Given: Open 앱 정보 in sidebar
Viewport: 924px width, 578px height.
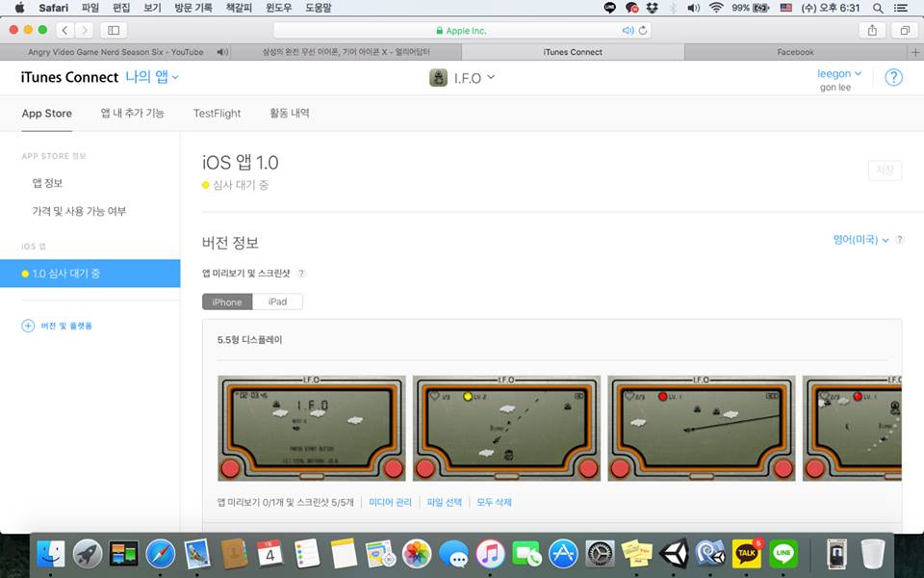Looking at the screenshot, I should click(x=47, y=183).
